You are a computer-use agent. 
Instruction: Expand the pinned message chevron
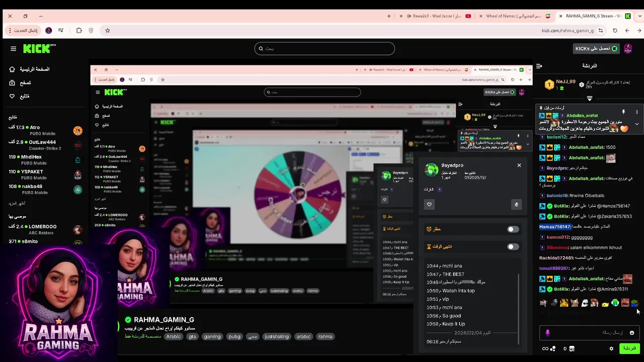click(x=637, y=124)
